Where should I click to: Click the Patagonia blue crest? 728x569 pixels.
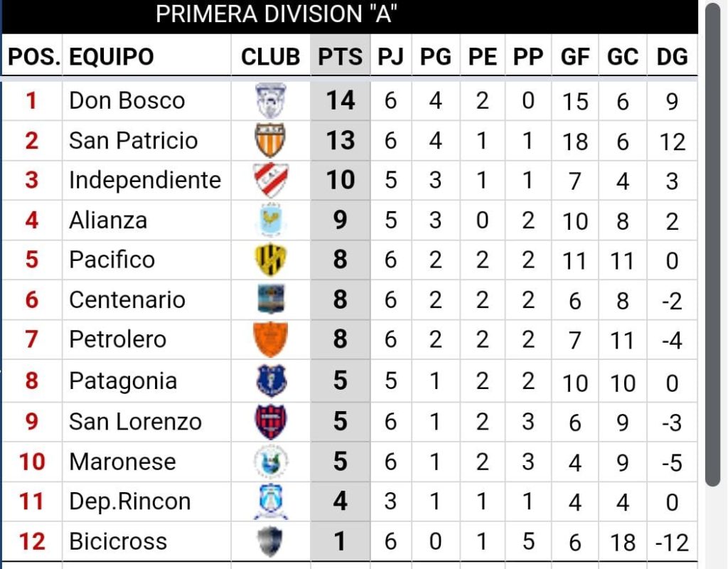[270, 381]
